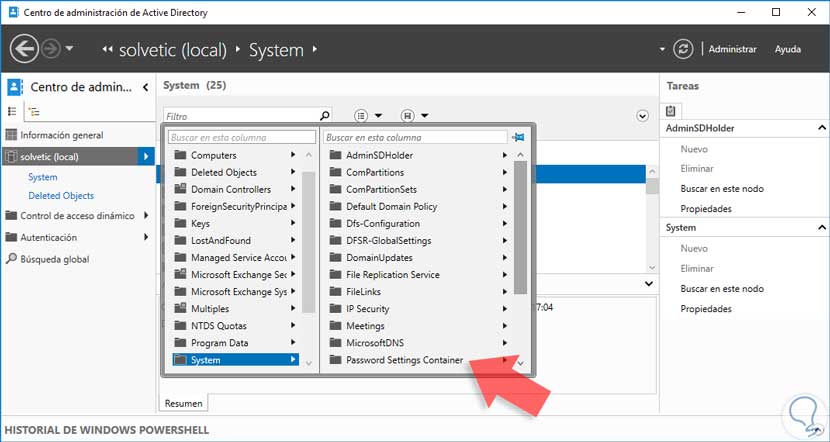
Task: Click the tasks clipboard icon
Action: point(671,111)
